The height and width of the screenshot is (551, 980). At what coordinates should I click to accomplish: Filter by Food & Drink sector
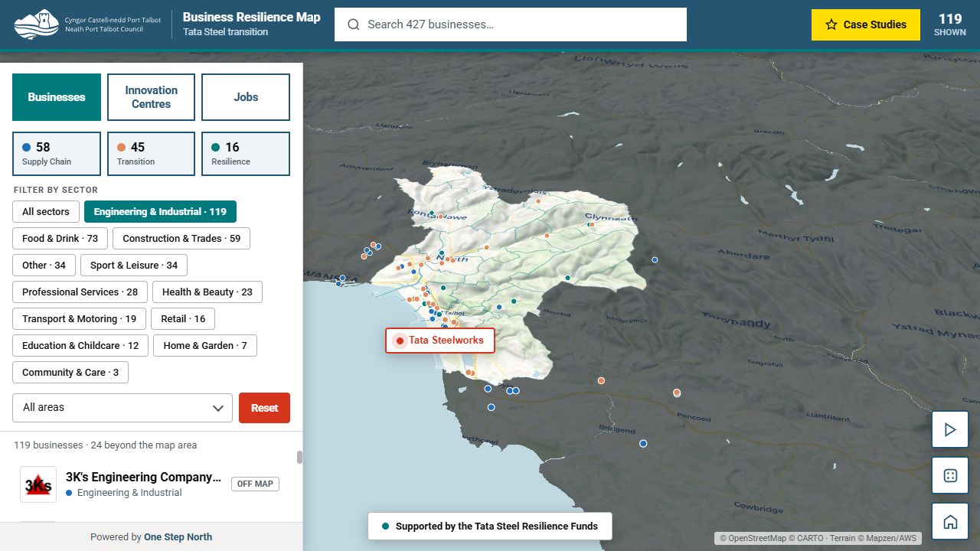coord(60,239)
